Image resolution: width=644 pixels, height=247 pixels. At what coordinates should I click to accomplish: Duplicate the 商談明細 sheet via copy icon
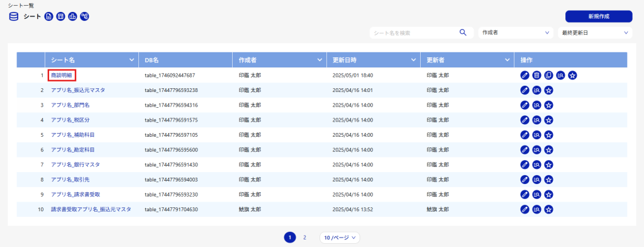pos(548,76)
